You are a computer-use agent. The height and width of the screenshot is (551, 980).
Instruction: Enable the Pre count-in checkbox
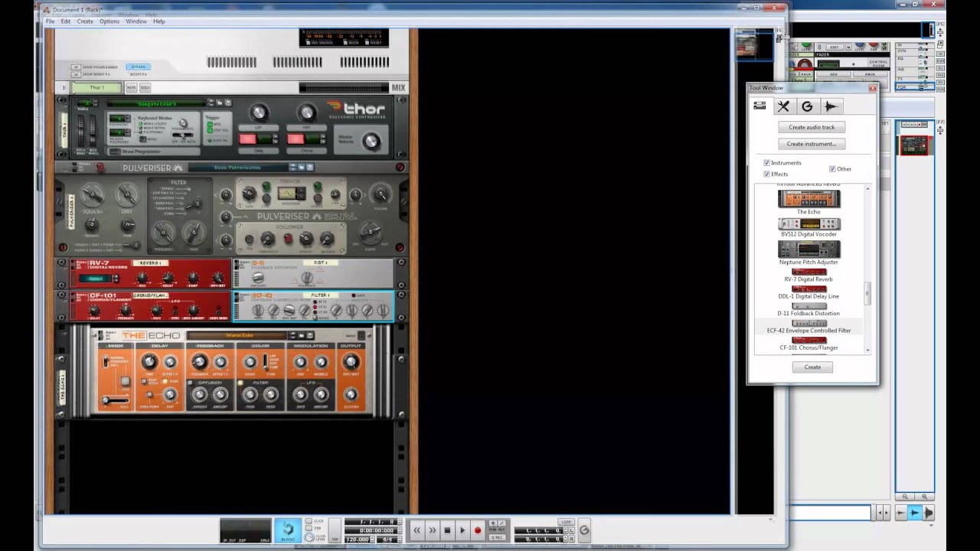(x=307, y=529)
